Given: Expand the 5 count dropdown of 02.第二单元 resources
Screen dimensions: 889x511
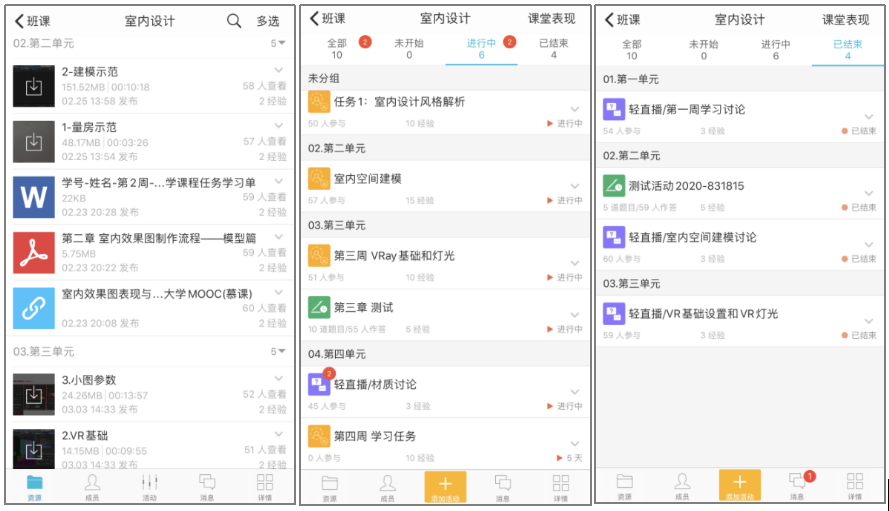Looking at the screenshot, I should (277, 43).
